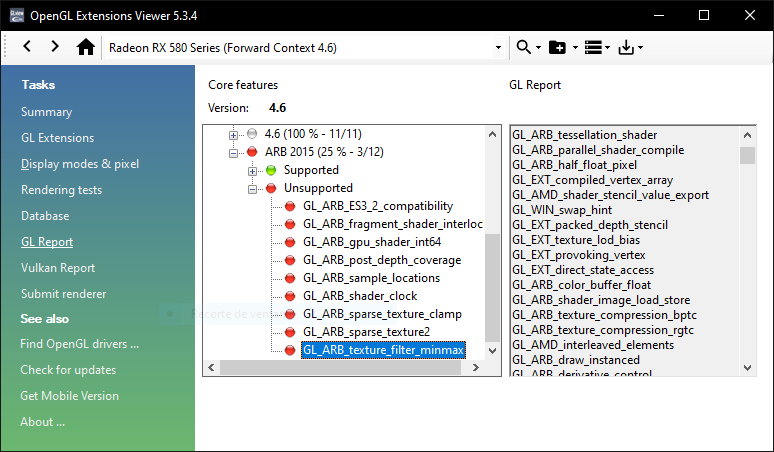
Task: Click Submit renderer
Action: pyautogui.click(x=63, y=294)
